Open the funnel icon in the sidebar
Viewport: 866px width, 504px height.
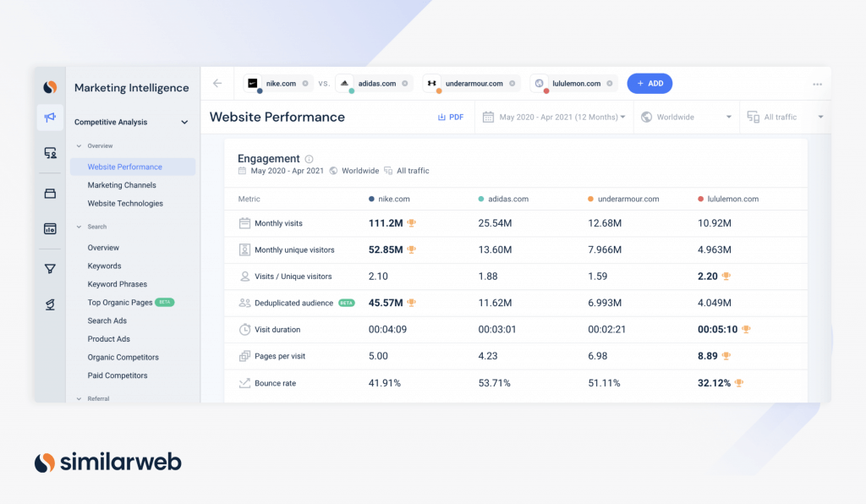tap(50, 269)
